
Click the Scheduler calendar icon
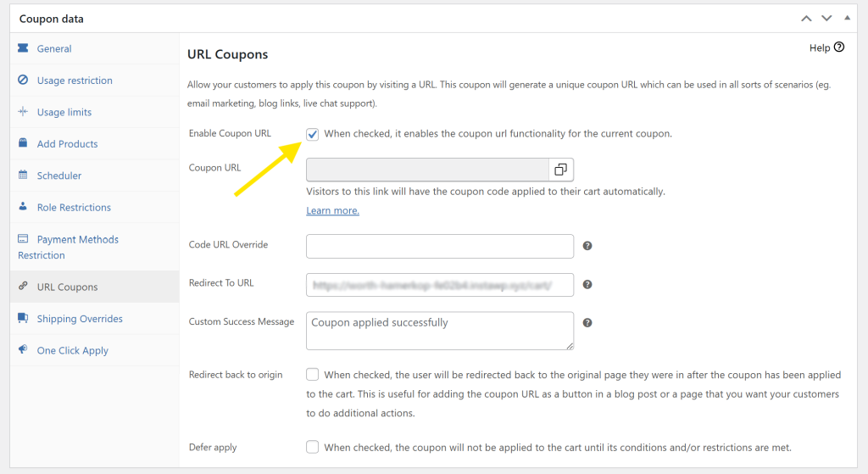pyautogui.click(x=23, y=175)
